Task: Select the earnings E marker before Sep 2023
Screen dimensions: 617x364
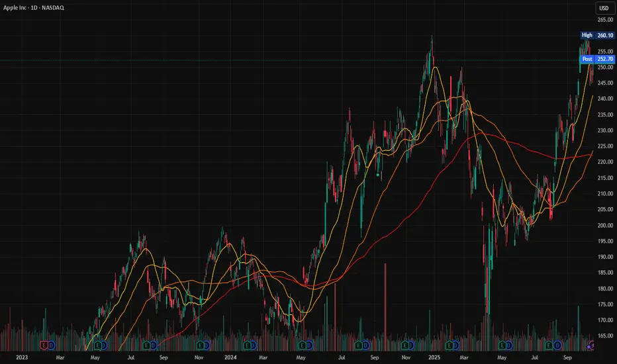Action: click(x=147, y=345)
